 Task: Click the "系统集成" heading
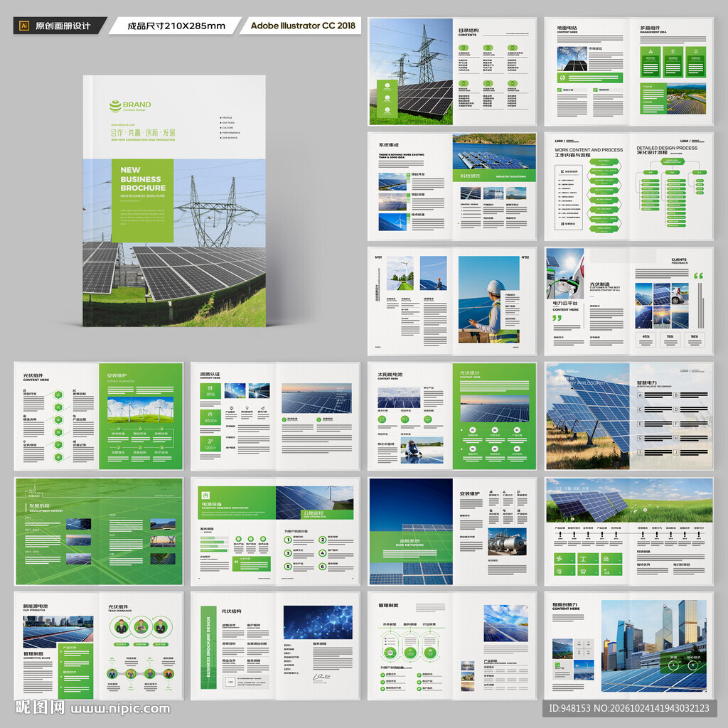click(x=389, y=145)
